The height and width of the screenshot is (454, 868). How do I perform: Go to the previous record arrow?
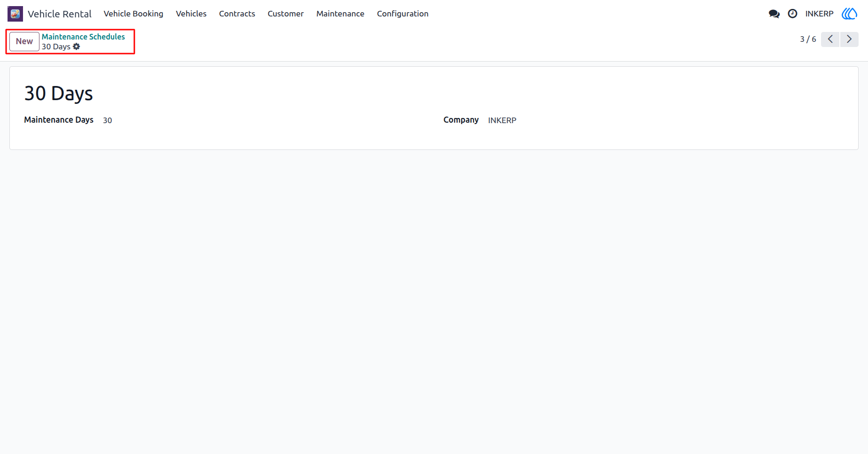click(x=830, y=39)
